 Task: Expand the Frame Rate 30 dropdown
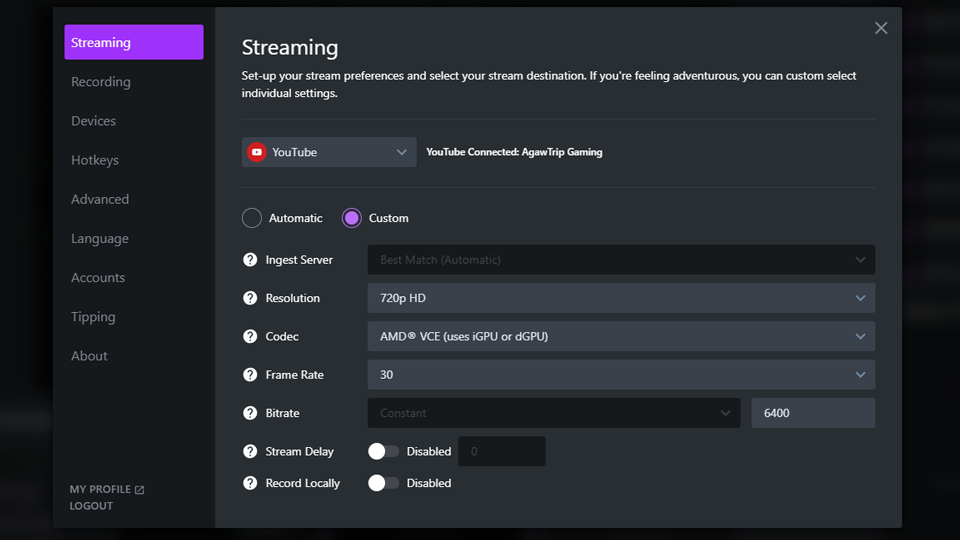[621, 375]
